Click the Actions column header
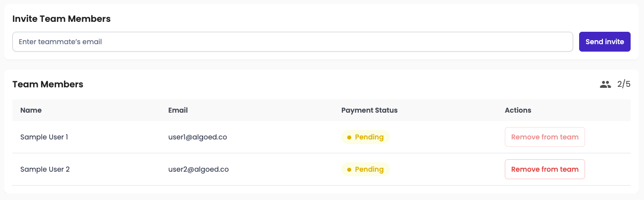The height and width of the screenshot is (200, 644). (x=518, y=110)
